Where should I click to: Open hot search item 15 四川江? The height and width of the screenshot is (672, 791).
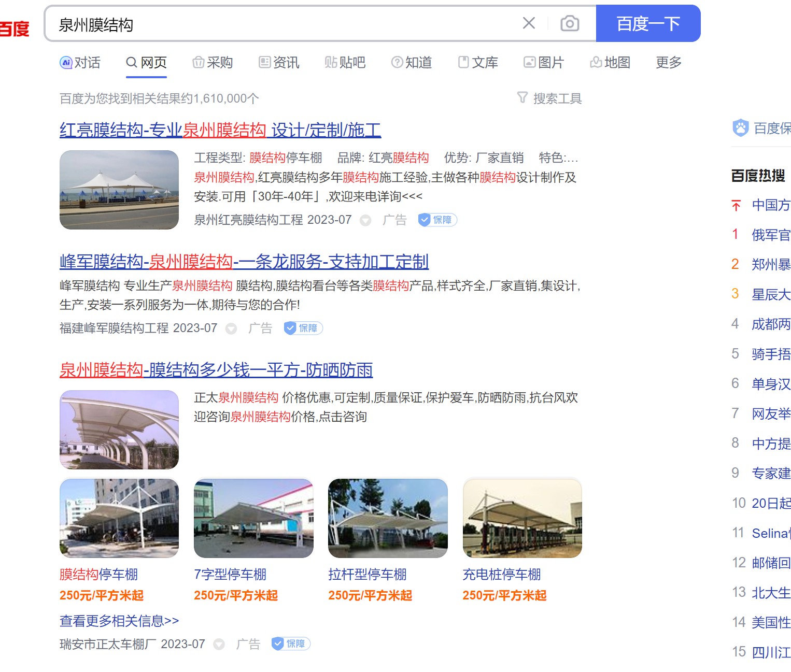tap(771, 652)
